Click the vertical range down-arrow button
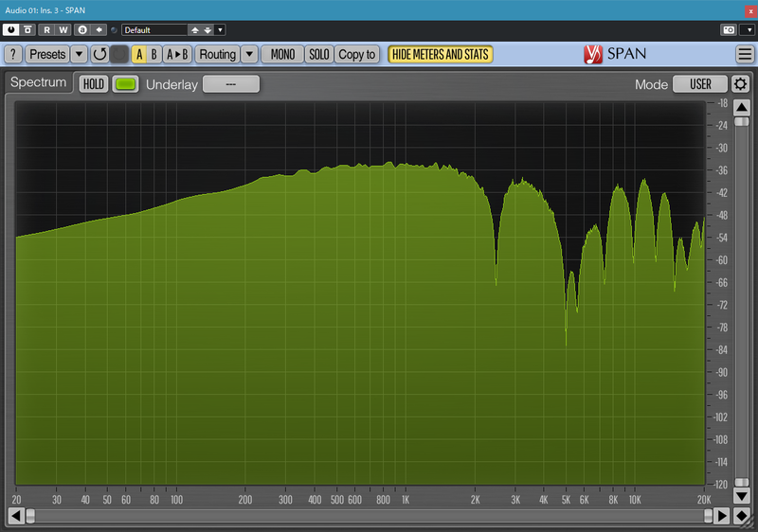 coord(742,495)
